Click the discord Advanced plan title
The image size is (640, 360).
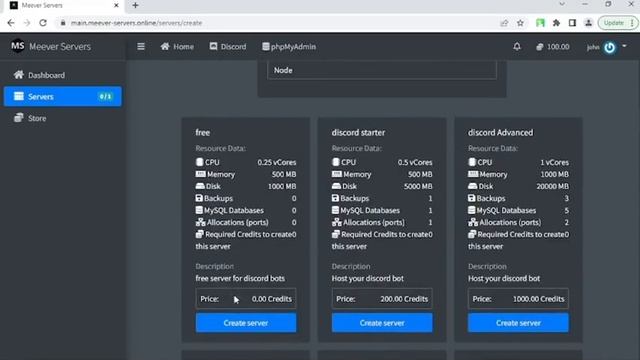[500, 132]
